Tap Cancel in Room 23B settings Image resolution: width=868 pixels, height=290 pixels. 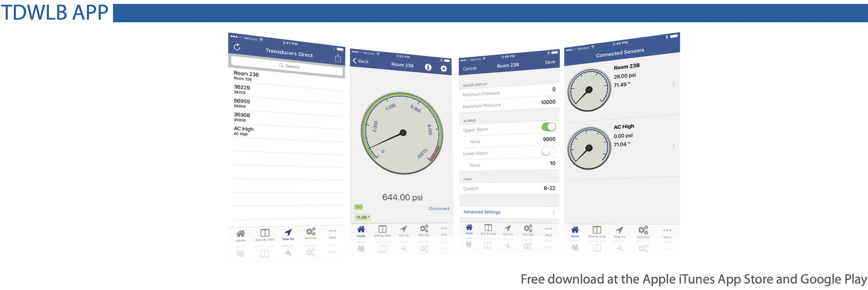[469, 68]
